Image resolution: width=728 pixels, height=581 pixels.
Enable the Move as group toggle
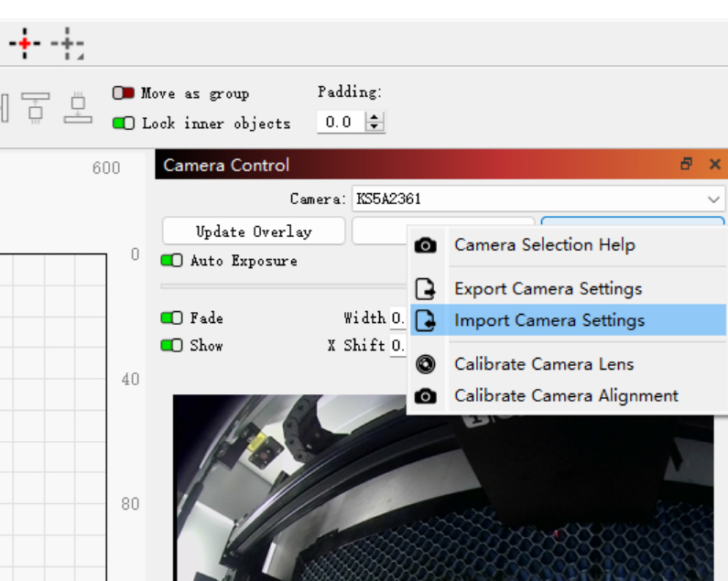123,93
